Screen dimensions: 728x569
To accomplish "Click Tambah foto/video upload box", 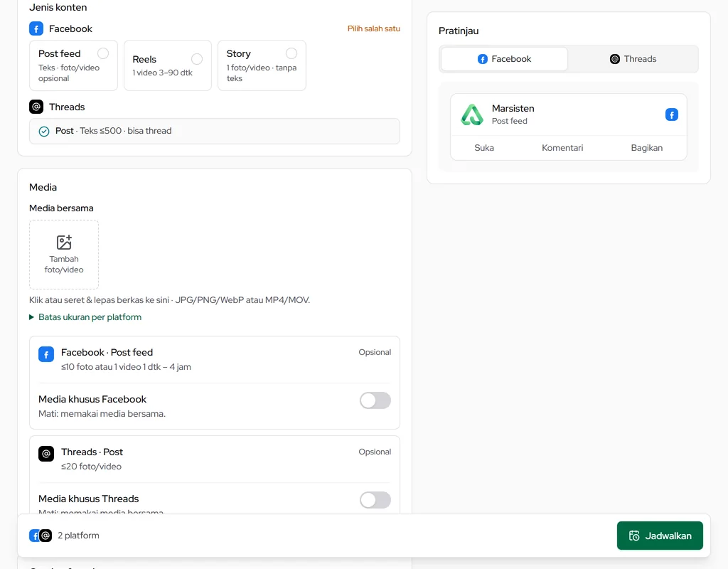I will [64, 255].
